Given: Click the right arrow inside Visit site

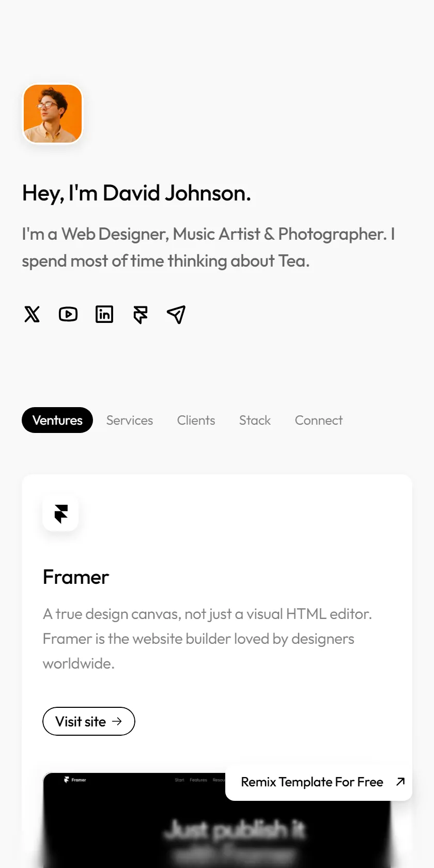Looking at the screenshot, I should click(x=117, y=721).
